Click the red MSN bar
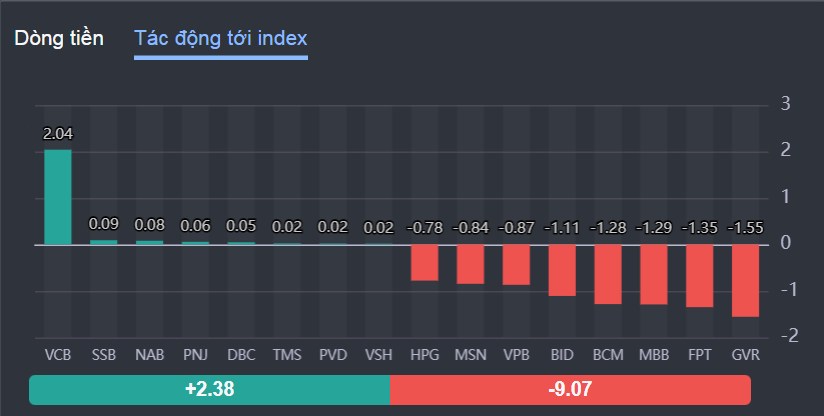This screenshot has height=416, width=824. 470,264
